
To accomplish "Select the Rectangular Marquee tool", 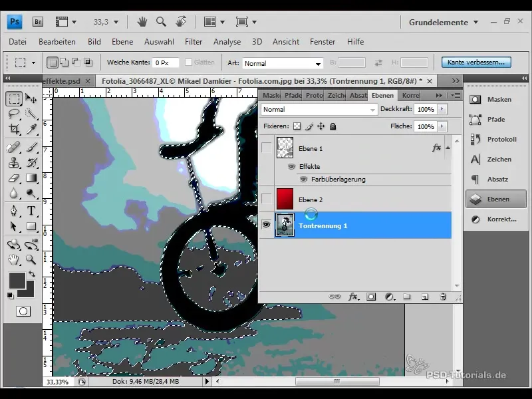I will click(14, 98).
